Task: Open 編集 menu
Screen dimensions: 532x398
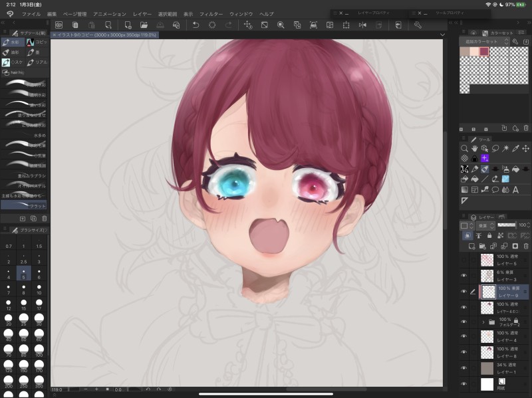Action: (52, 14)
